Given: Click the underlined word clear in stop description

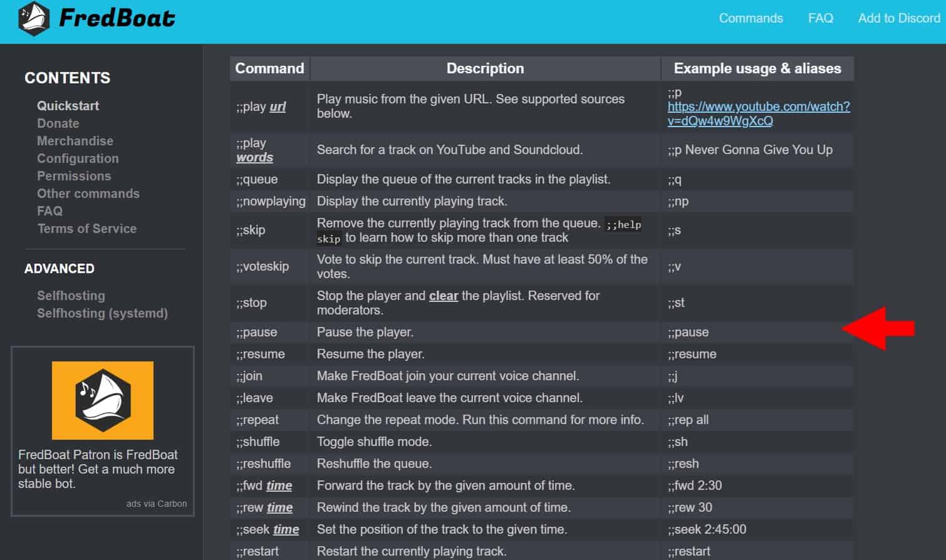Looking at the screenshot, I should pos(444,296).
